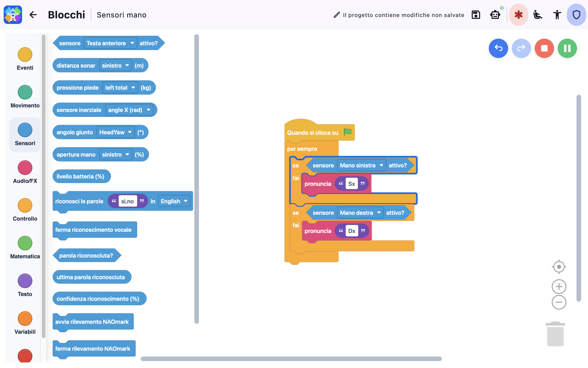
Task: Select avvia rilevamento NAOmark block
Action: [93, 322]
